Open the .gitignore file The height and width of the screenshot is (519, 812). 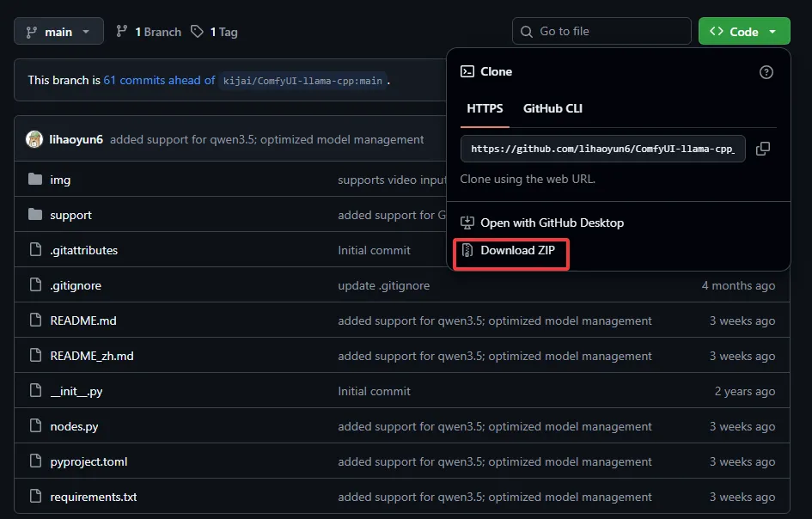pos(76,285)
